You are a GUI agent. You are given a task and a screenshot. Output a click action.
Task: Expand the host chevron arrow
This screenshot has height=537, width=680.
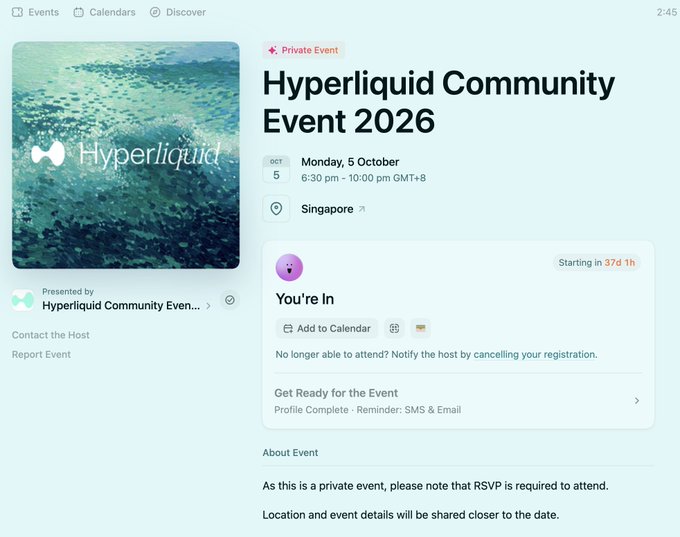tap(209, 306)
